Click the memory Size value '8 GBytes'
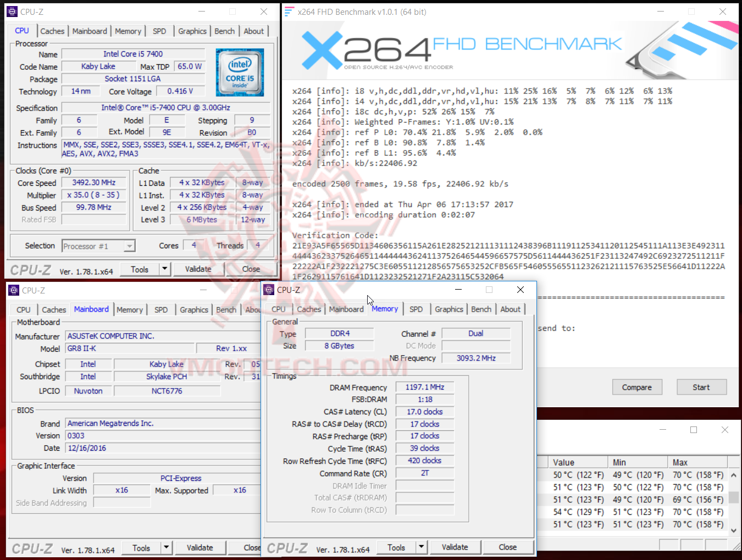Screen dimensions: 742x560 click(x=340, y=346)
